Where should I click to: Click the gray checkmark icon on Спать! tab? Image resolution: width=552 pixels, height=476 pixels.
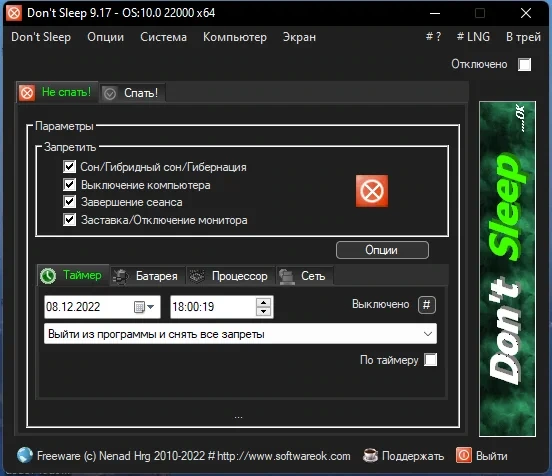110,94
